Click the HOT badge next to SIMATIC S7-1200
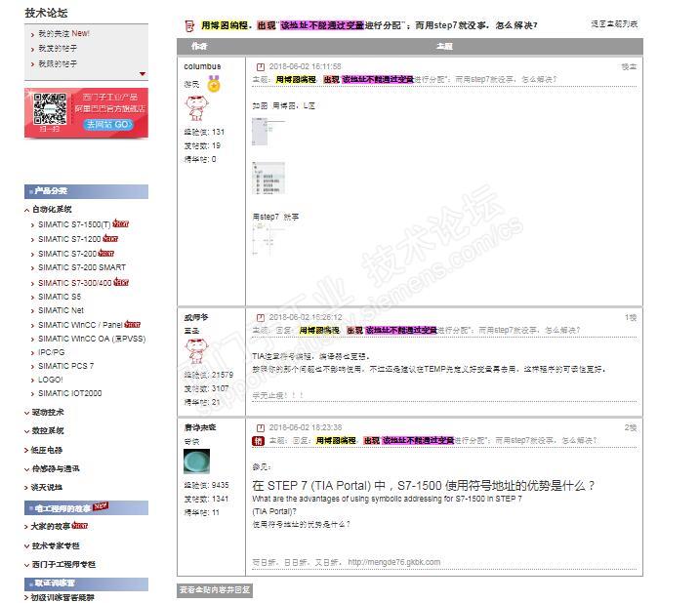This screenshot has height=603, width=700. tap(110, 238)
